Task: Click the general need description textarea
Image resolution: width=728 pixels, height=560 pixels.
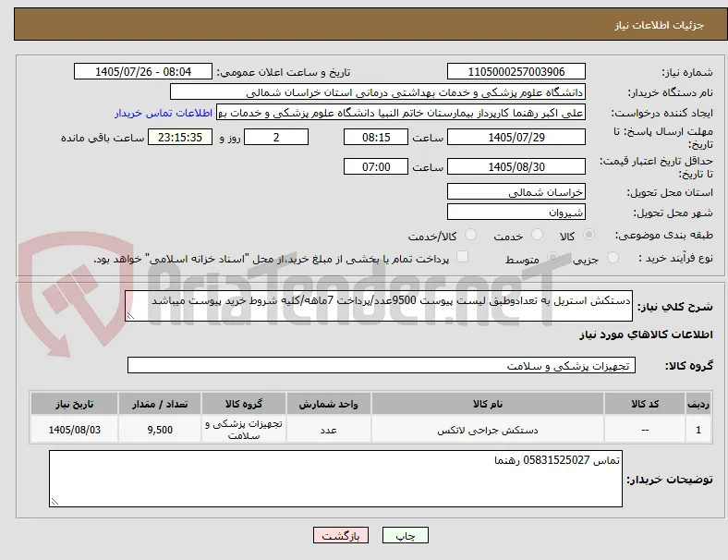Action: (379, 306)
